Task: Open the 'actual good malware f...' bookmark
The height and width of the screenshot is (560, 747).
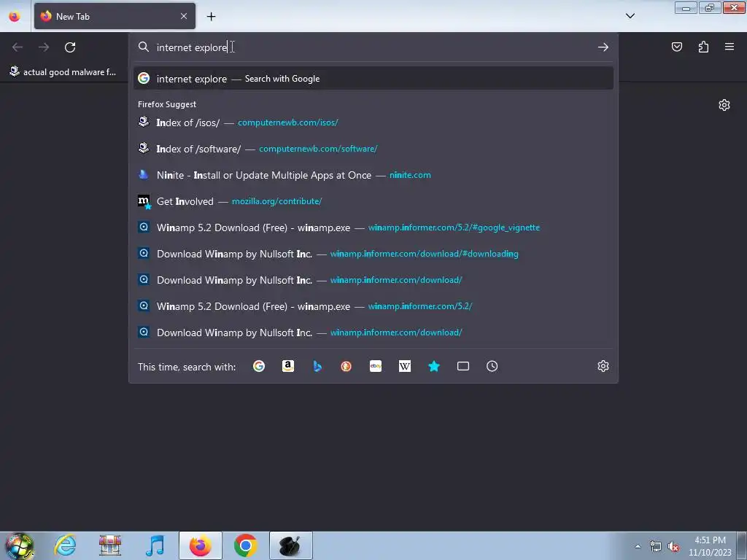Action: (63, 72)
